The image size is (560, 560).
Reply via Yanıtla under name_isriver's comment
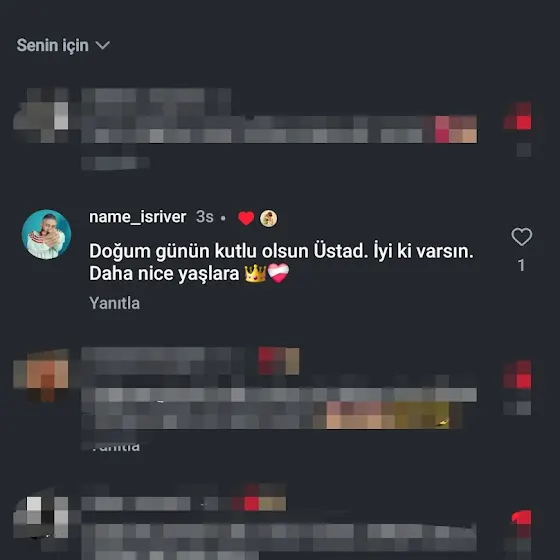pos(114,303)
